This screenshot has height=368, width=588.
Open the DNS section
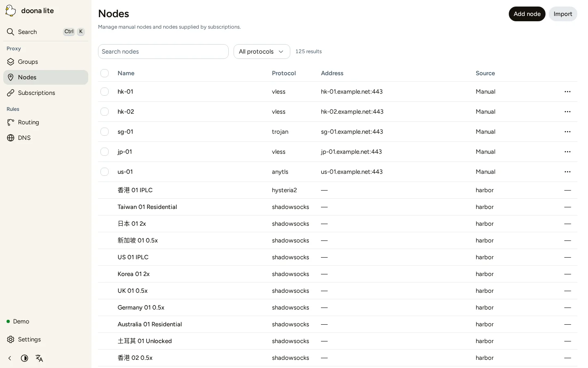point(46,138)
